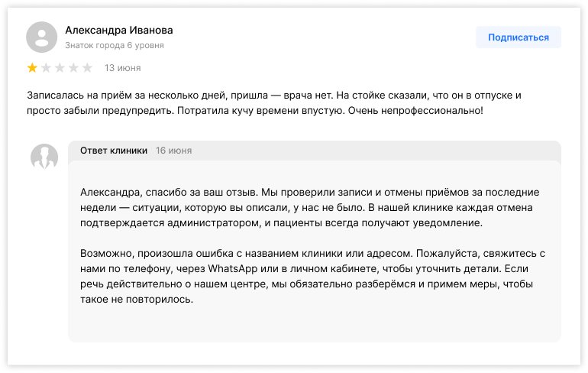Open the reviewer name Александра Иванова

click(x=118, y=31)
